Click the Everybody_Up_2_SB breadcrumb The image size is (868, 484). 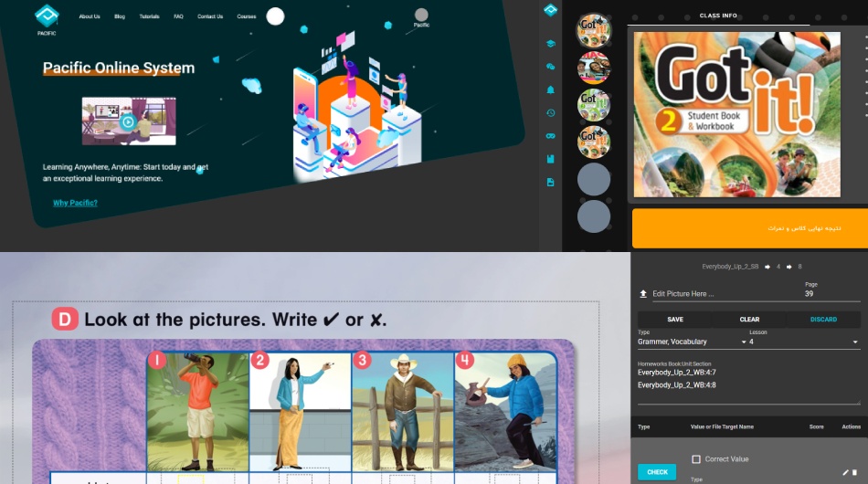[x=730, y=267]
